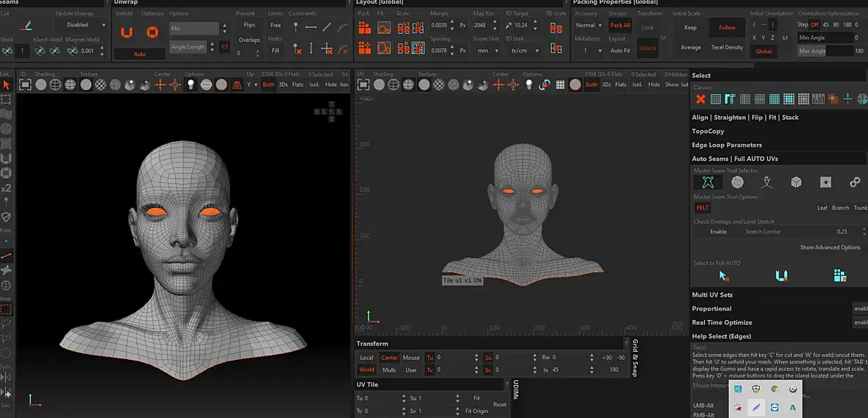
Task: Click the orange Optimize icon
Action: (152, 32)
